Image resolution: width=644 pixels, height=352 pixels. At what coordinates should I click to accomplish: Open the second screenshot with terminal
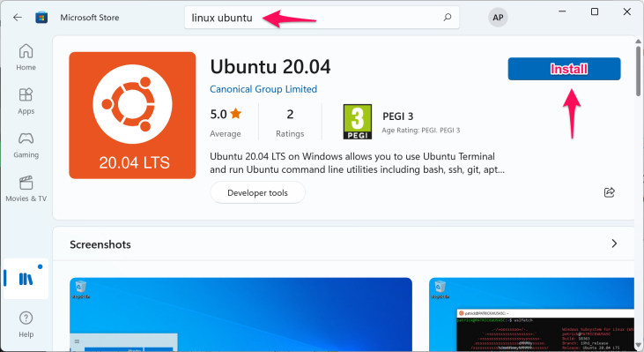[x=532, y=315]
